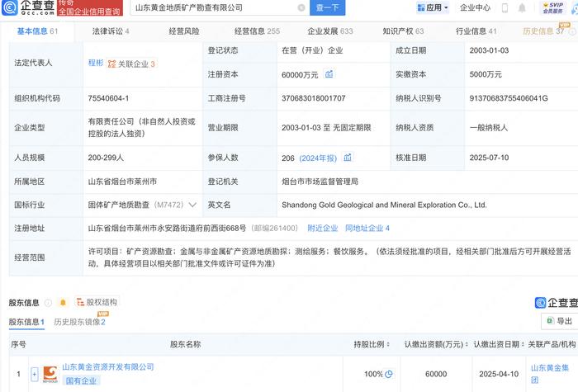The height and width of the screenshot is (392, 578).
Task: Open shareholder 山东黄金资源开发有限公司 link
Action: click(x=108, y=367)
